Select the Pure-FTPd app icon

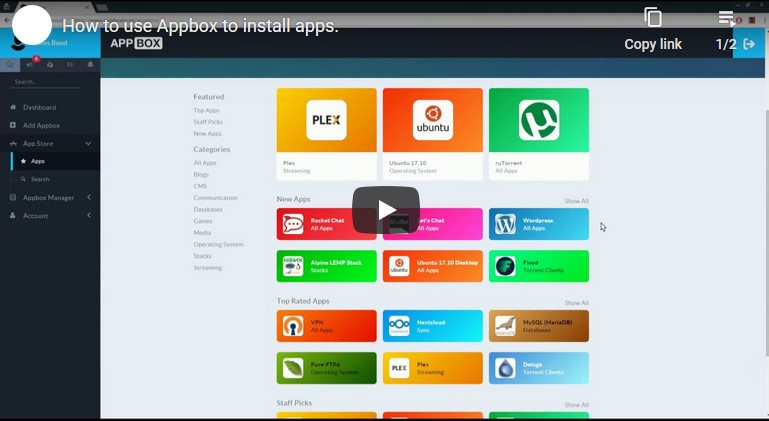click(293, 368)
